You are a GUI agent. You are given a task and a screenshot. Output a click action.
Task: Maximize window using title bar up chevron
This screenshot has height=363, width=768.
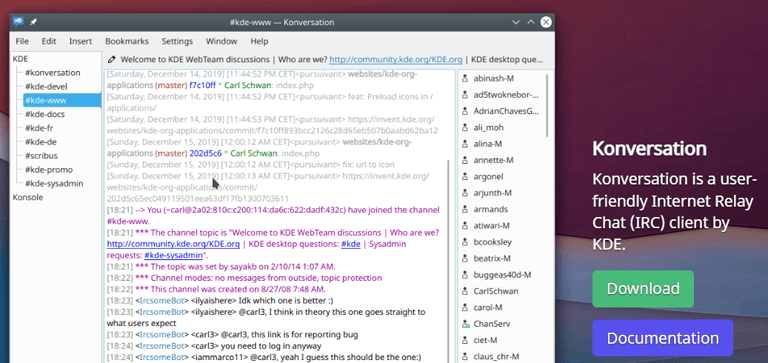click(530, 22)
